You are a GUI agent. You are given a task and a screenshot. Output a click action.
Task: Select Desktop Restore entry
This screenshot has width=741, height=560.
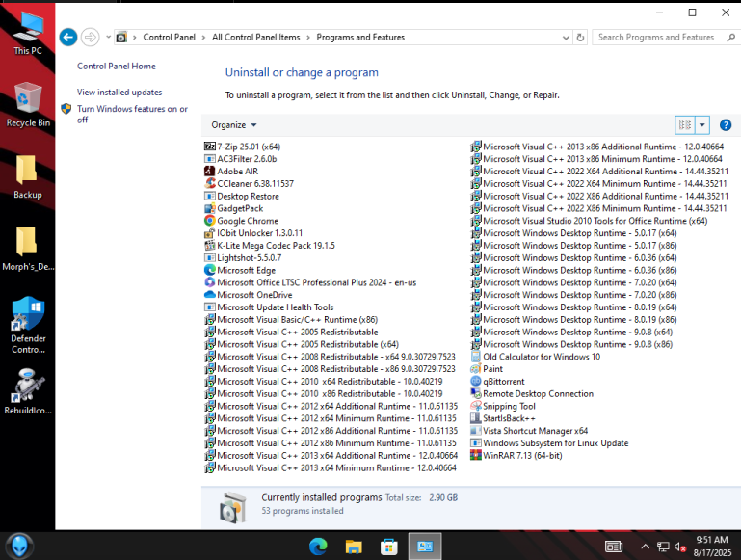(x=242, y=196)
